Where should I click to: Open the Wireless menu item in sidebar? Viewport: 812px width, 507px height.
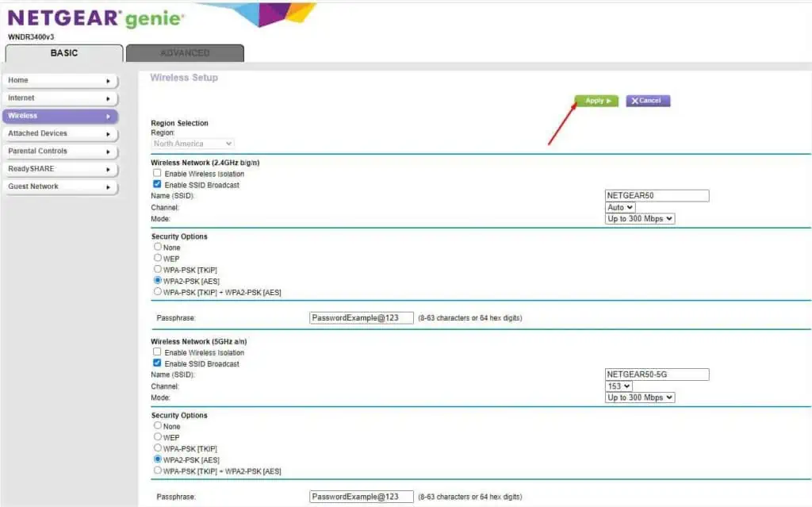tap(59, 116)
